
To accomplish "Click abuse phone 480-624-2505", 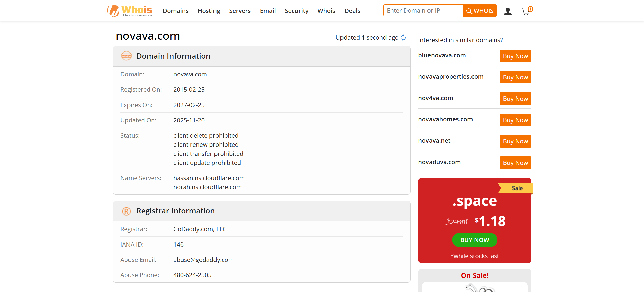I will tap(192, 275).
